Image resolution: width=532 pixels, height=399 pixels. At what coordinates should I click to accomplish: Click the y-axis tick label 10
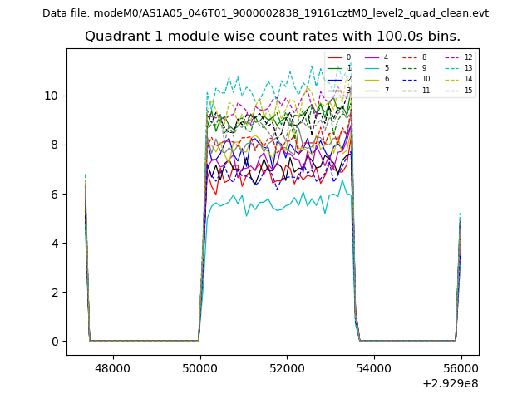click(52, 96)
